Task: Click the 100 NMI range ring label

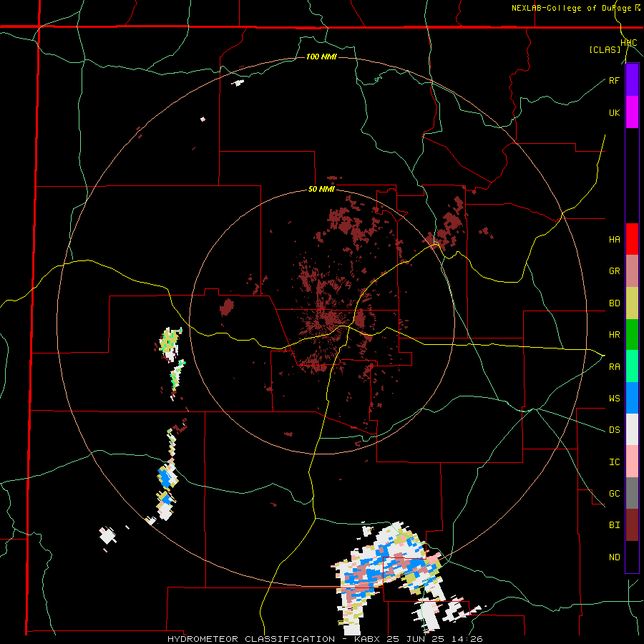Action: tap(321, 57)
